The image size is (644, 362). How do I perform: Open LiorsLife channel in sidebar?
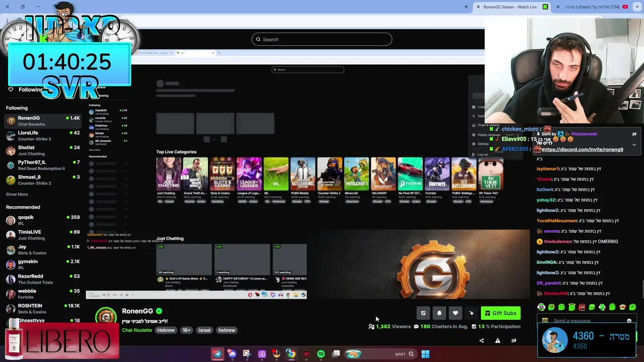click(x=43, y=136)
